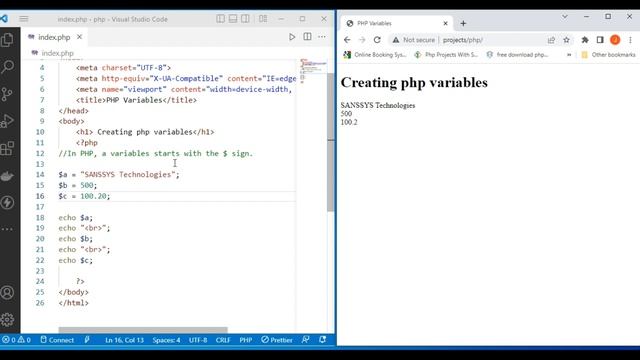This screenshot has height=360, width=640.
Task: Open the Thunder Client lightning icon
Action: coord(7,202)
